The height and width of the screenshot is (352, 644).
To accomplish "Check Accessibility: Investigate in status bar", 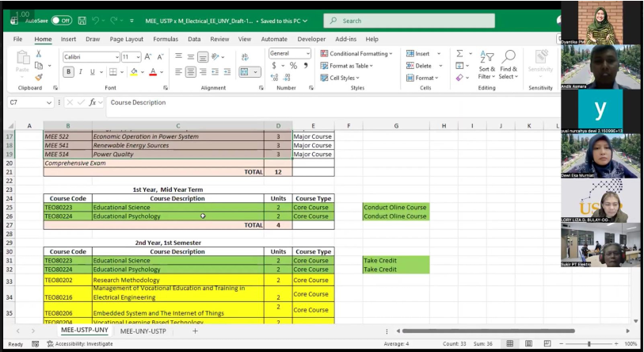I will coord(80,344).
